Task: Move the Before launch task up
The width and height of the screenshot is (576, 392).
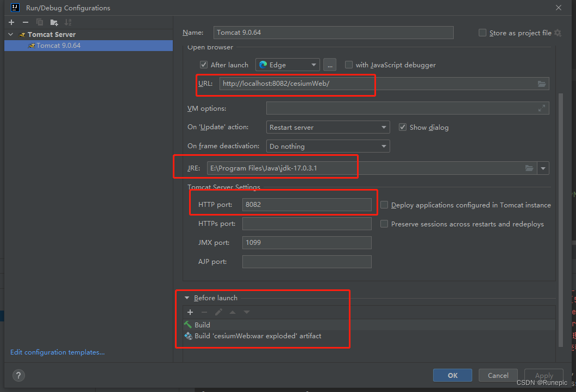Action: (233, 312)
